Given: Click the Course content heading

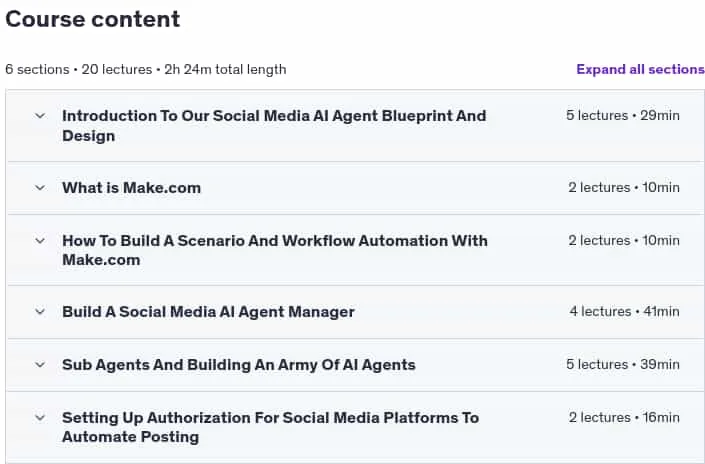Looking at the screenshot, I should [x=93, y=19].
